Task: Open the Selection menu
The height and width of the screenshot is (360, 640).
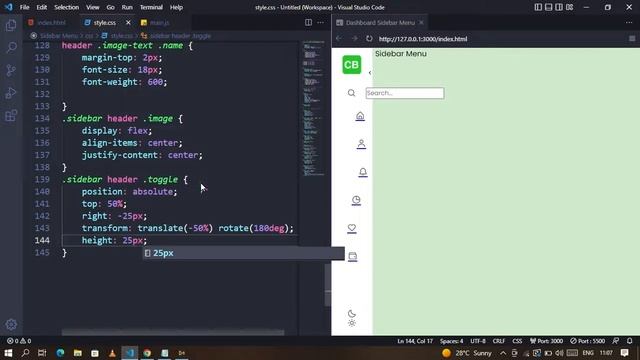Action: tap(66, 7)
